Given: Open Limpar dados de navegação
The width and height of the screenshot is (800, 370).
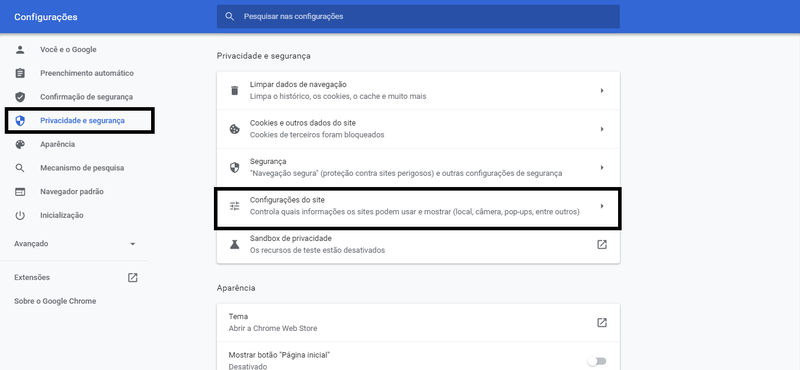Looking at the screenshot, I should pyautogui.click(x=418, y=90).
